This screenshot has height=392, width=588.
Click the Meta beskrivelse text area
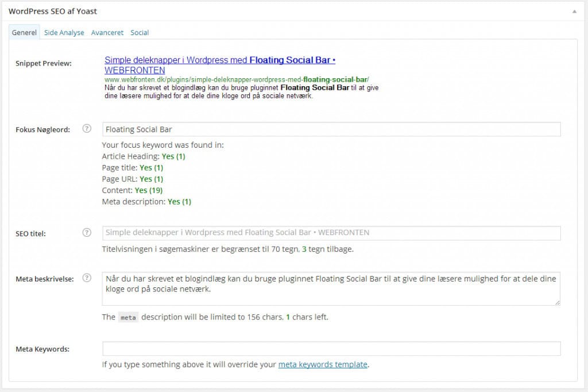tap(331, 289)
